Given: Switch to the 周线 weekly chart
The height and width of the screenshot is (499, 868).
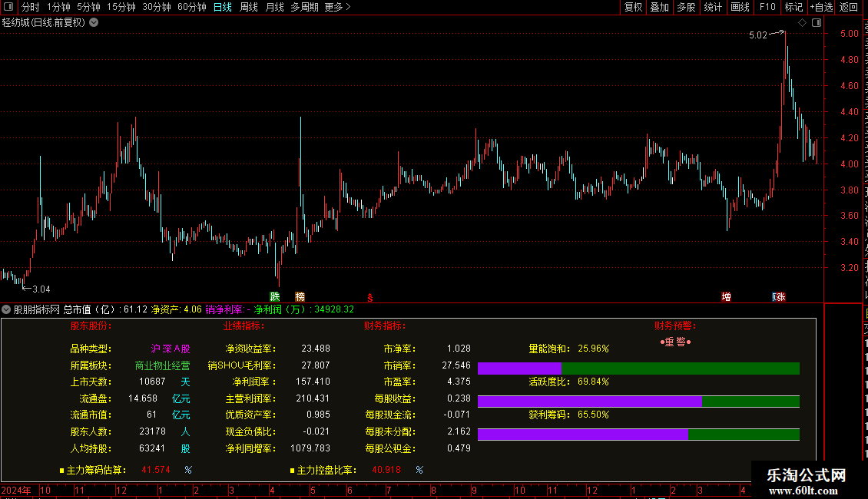Looking at the screenshot, I should [249, 7].
